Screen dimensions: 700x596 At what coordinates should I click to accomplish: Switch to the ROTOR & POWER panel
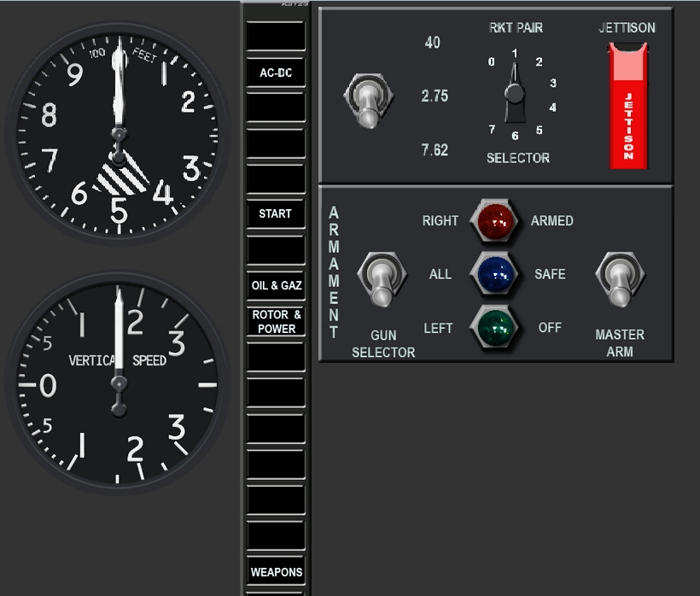point(276,321)
